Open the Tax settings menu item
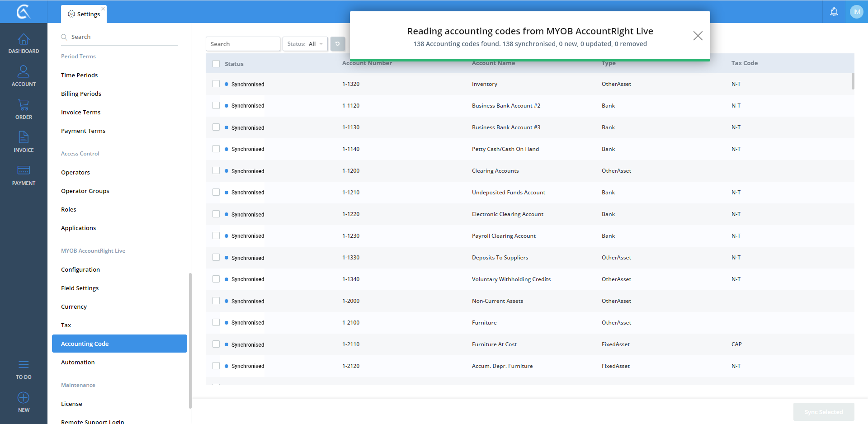 (66, 325)
